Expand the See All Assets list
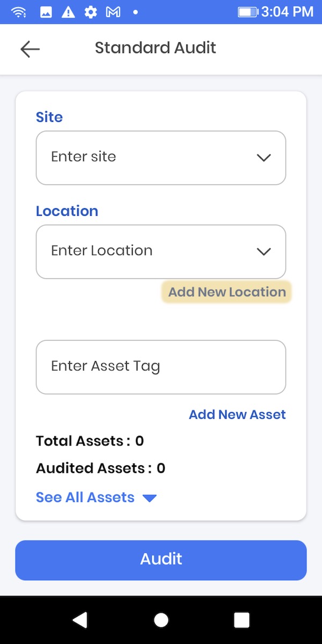Screen dimensions: 322x644 [96, 497]
